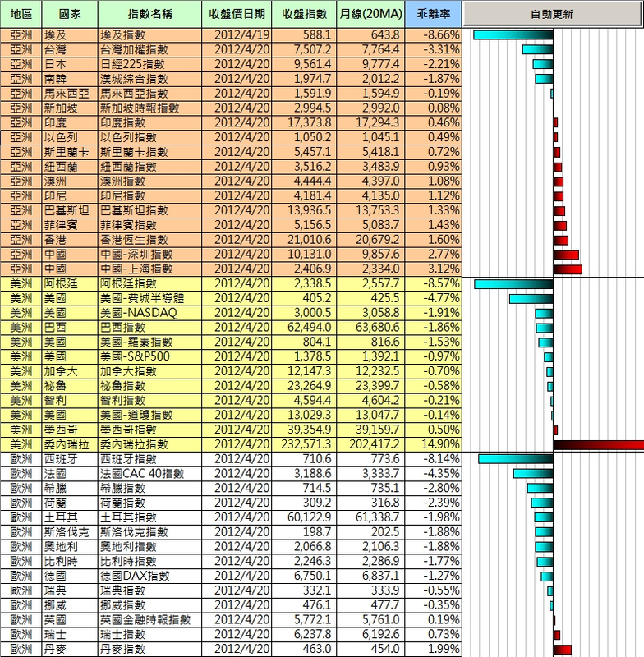644x657 pixels.
Task: Click the 加拿大指數 cell
Action: pyautogui.click(x=149, y=371)
